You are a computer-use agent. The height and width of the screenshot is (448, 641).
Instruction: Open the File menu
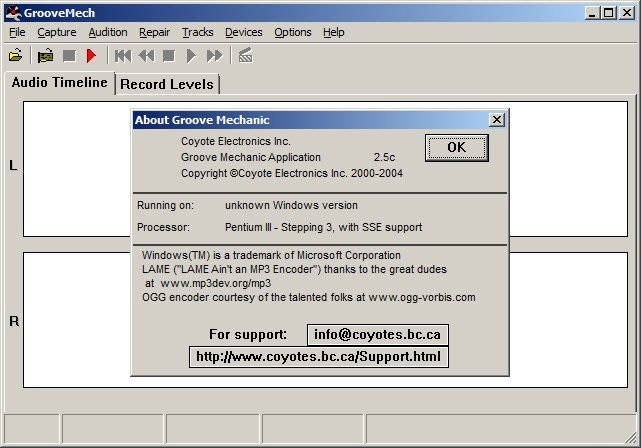[x=17, y=32]
